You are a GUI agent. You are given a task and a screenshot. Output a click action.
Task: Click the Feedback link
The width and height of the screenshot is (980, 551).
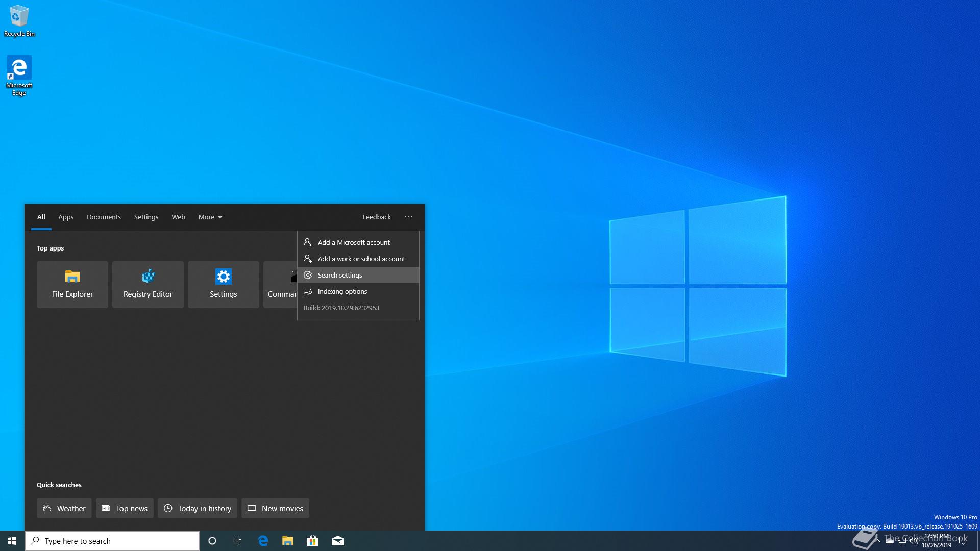pyautogui.click(x=376, y=217)
